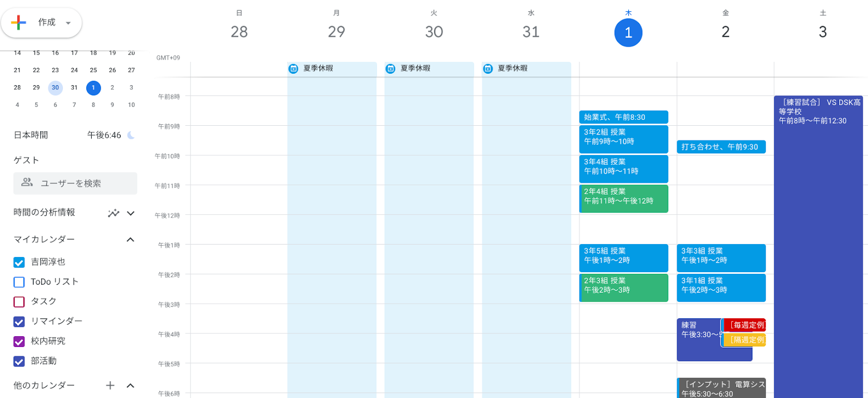Toggle the 吉岡淳也 calendar checkbox
This screenshot has height=398, width=868.
19,262
